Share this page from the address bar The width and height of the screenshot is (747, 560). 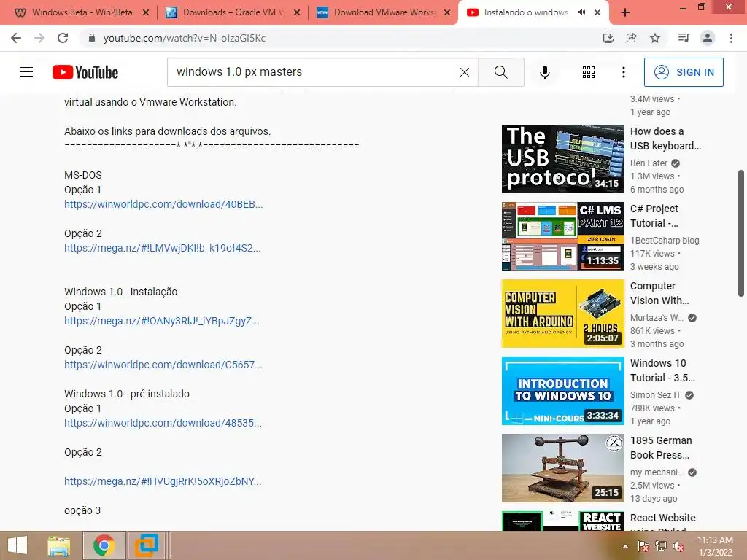tap(631, 38)
